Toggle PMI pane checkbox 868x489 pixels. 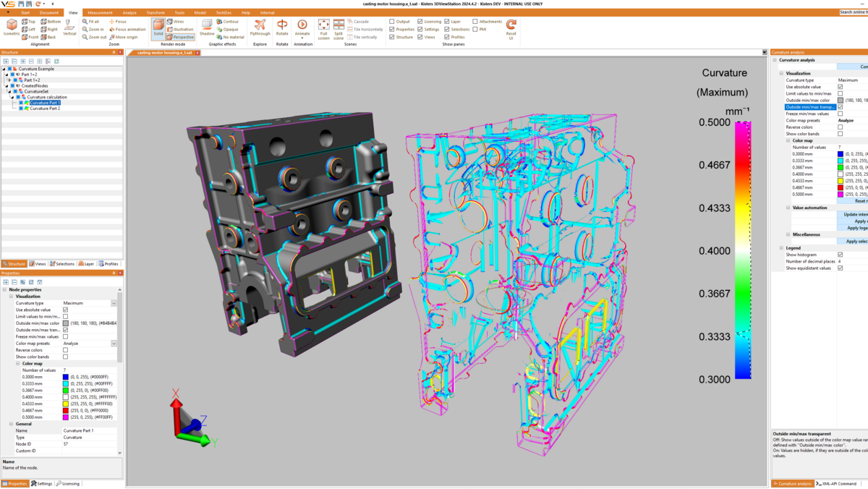475,30
